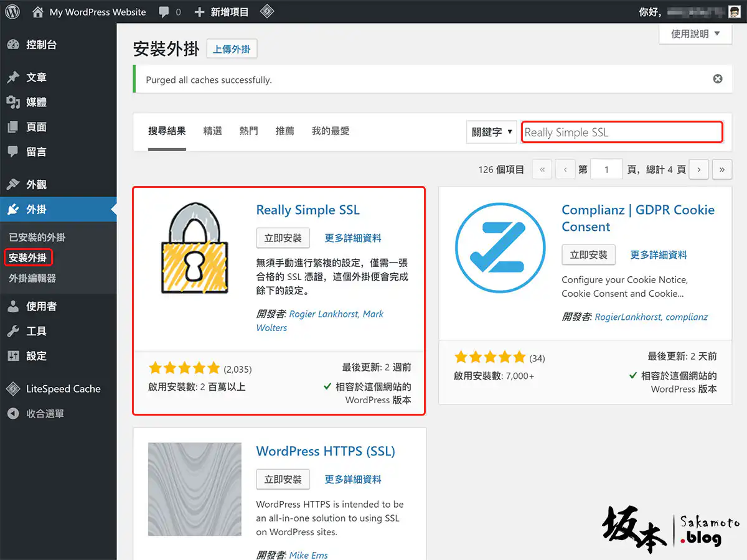Screen dimensions: 747x560
Task: Dismiss the purged caches notice
Action: point(718,79)
